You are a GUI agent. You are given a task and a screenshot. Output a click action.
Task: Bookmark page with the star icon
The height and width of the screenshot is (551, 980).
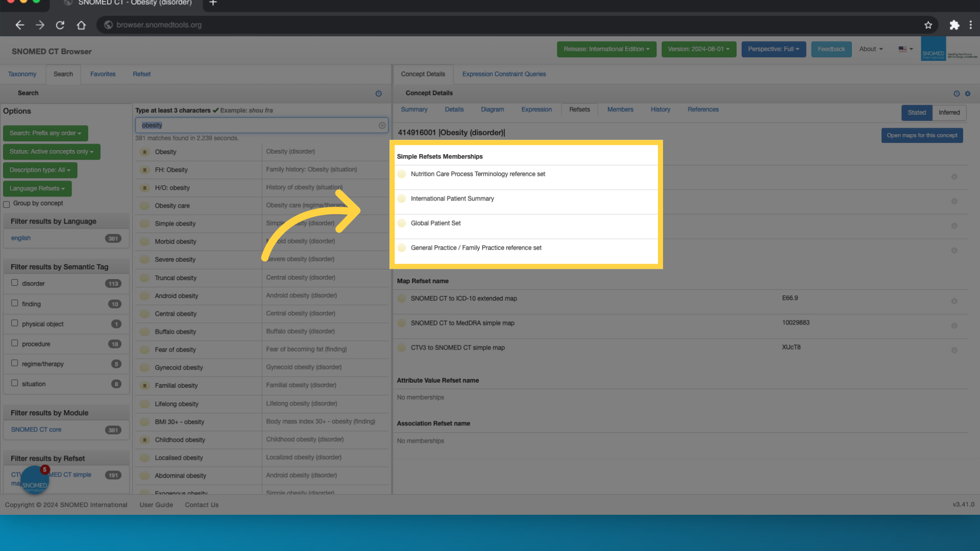point(928,25)
